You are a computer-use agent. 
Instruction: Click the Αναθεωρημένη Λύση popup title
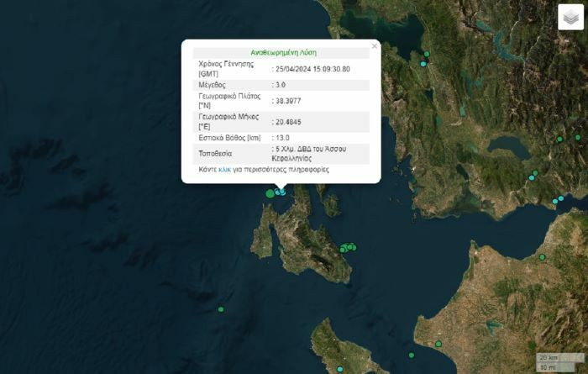281,52
